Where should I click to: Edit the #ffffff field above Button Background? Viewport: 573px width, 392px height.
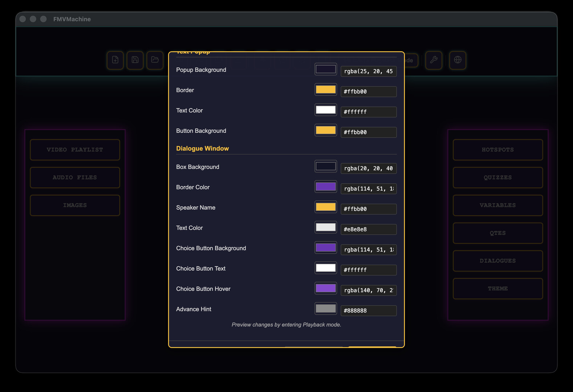click(x=369, y=112)
